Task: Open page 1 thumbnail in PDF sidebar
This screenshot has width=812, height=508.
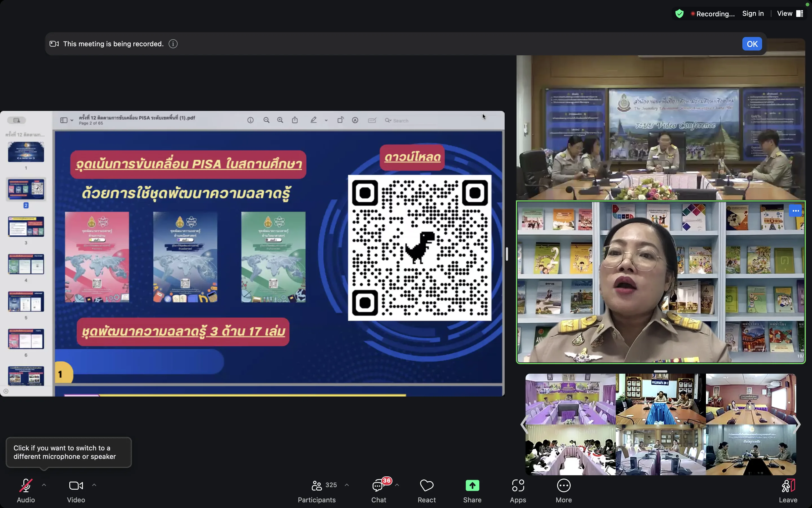Action: point(26,152)
